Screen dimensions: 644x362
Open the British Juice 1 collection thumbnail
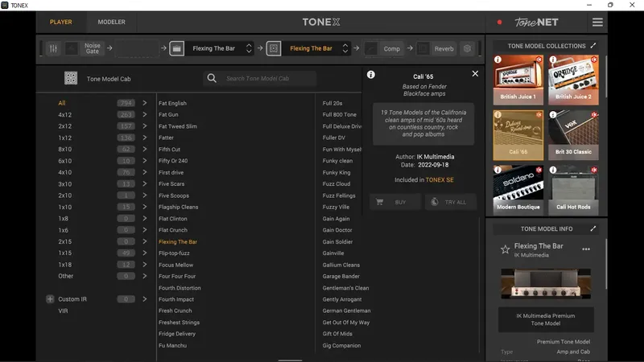tap(518, 80)
